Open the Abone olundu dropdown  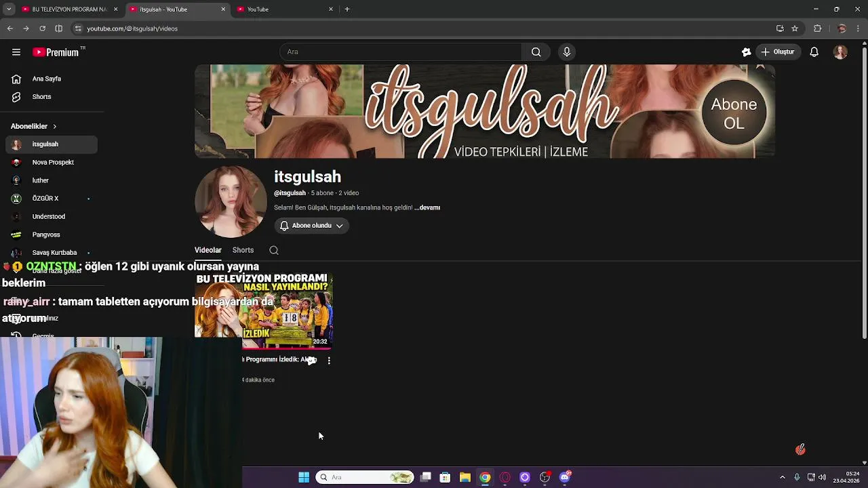pyautogui.click(x=311, y=226)
